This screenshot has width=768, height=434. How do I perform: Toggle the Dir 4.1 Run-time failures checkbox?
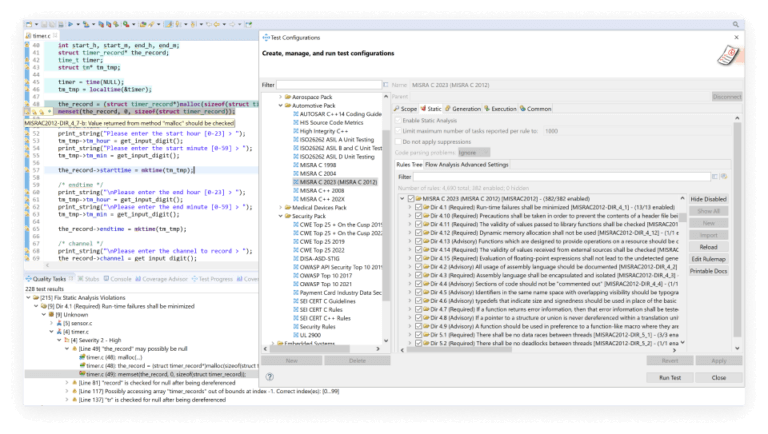418,207
